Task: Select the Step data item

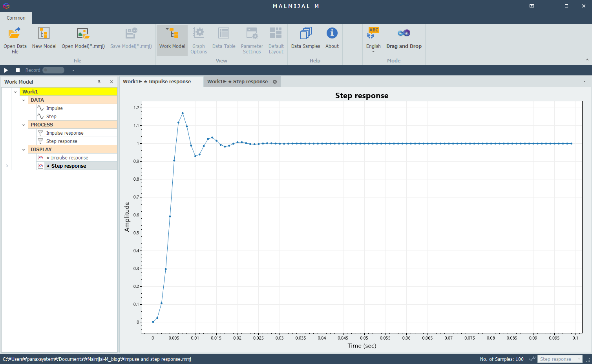Action: point(77,116)
